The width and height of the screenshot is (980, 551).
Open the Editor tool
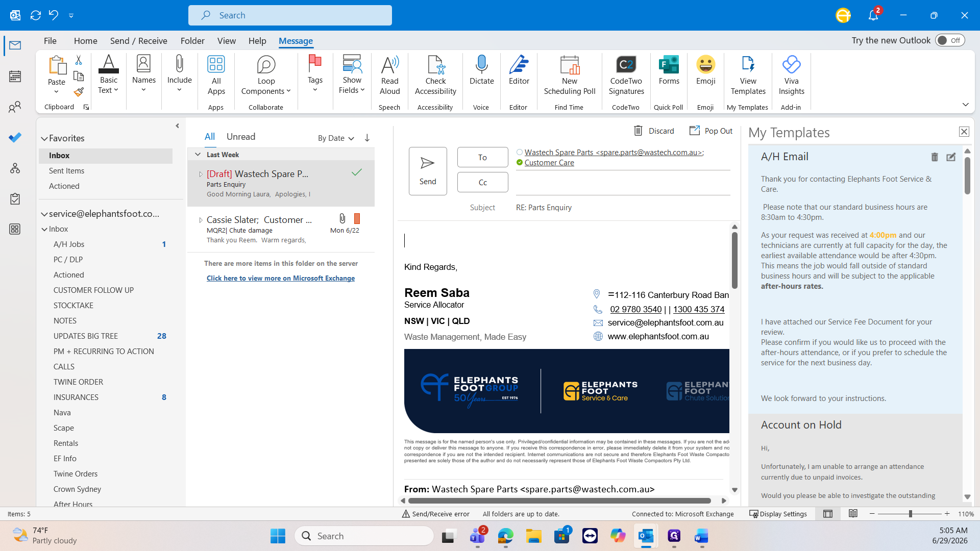519,70
